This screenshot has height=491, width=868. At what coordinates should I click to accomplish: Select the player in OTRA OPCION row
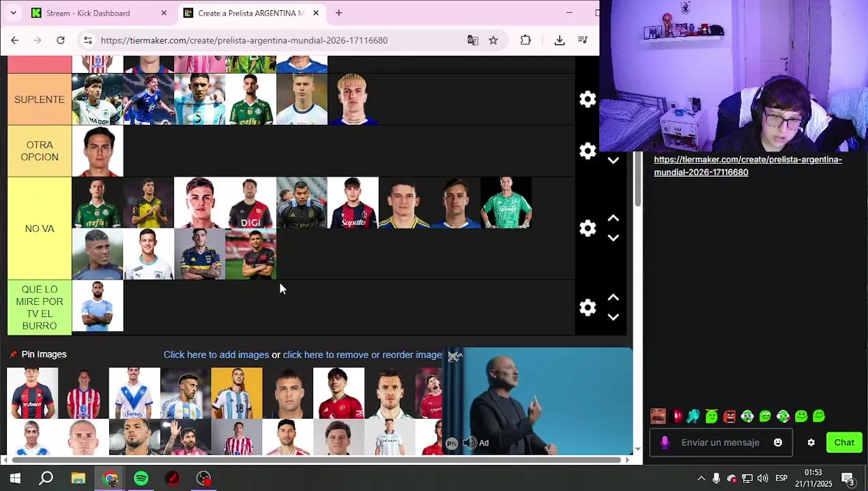coord(98,151)
